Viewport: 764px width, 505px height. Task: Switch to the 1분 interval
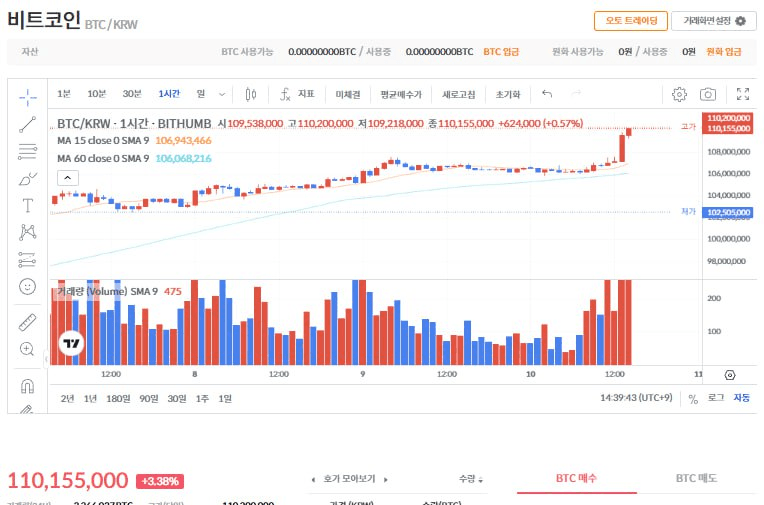pyautogui.click(x=64, y=94)
